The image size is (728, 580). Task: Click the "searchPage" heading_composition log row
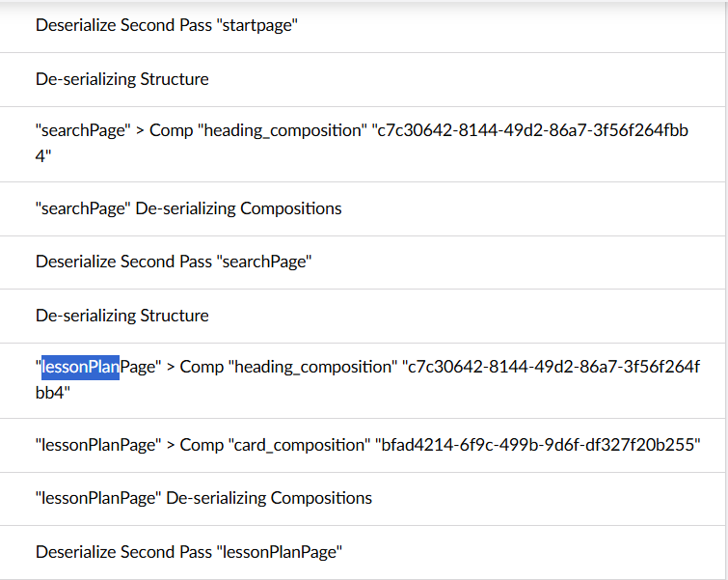pos(362,143)
